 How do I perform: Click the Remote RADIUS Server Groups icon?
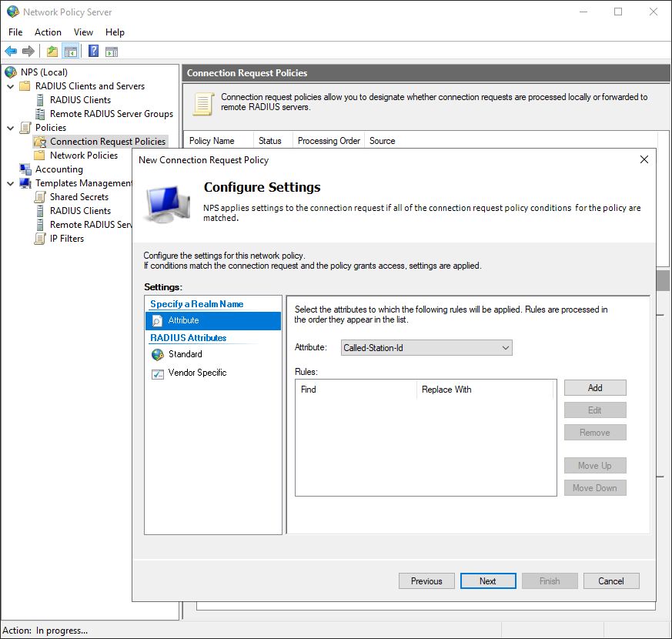coord(40,114)
